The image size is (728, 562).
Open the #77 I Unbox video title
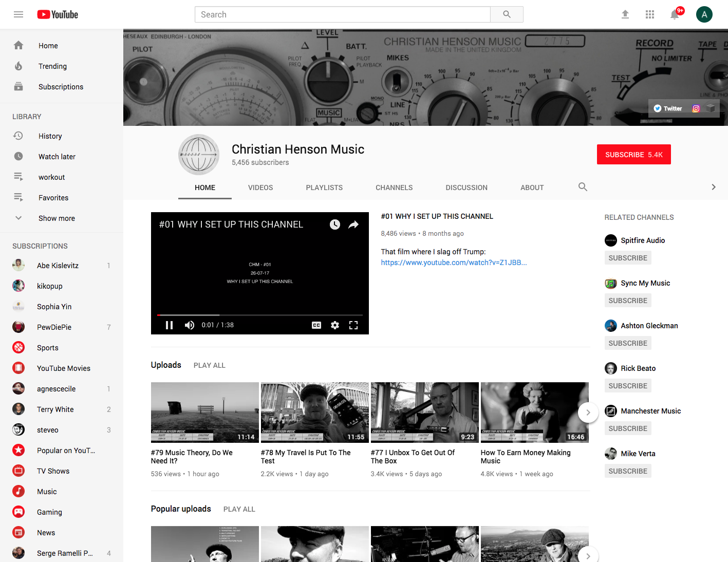[413, 457]
